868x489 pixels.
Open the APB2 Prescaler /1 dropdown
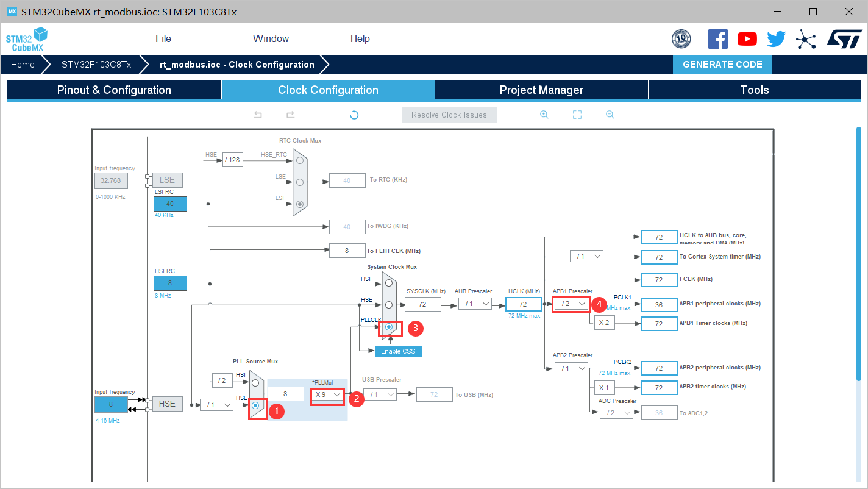point(571,368)
